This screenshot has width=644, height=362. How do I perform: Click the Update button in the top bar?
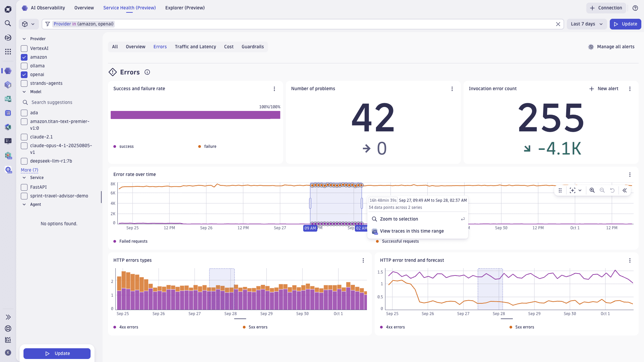pos(625,24)
